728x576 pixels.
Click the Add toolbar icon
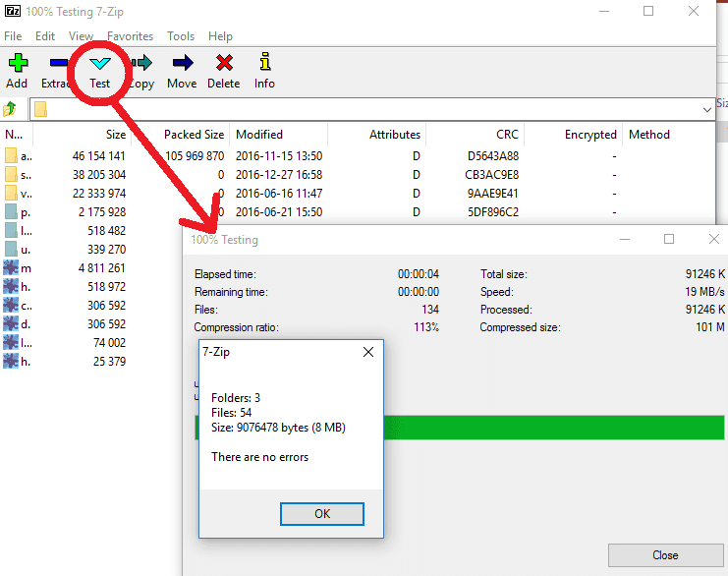(x=18, y=63)
